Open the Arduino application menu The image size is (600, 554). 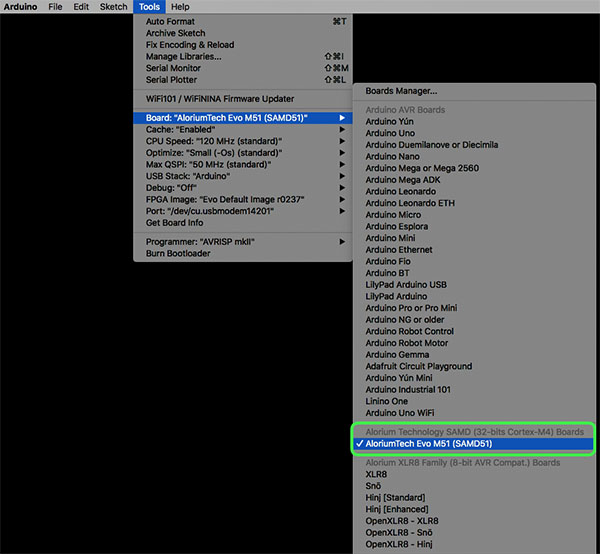coord(20,7)
